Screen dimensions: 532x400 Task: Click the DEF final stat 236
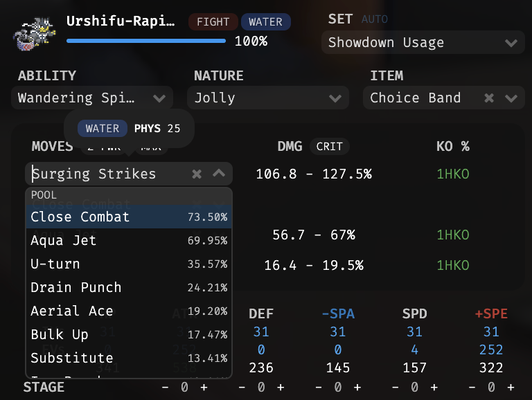(261, 367)
